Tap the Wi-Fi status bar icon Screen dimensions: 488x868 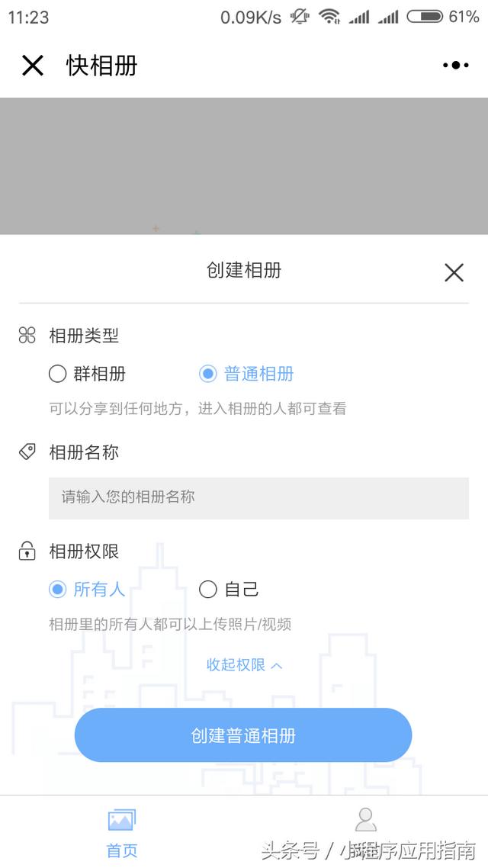[329, 17]
